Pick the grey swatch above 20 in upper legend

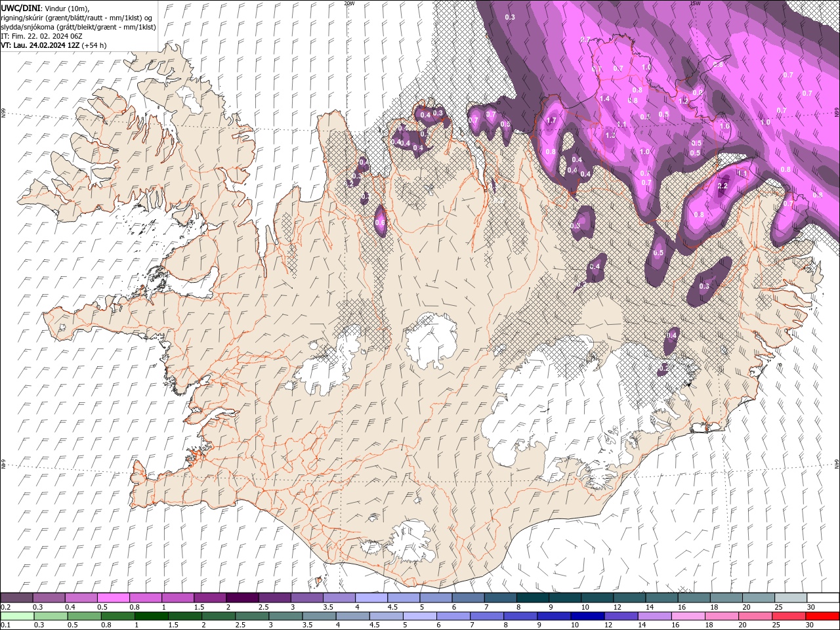[758, 598]
